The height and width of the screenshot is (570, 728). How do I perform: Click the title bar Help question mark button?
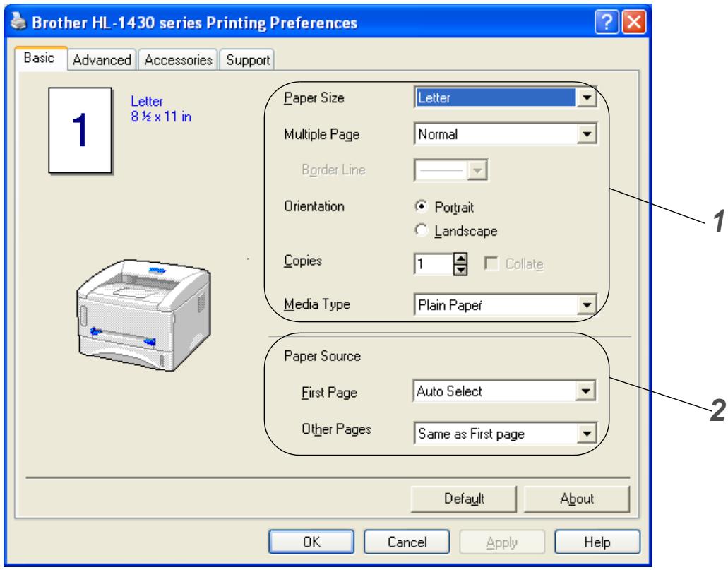coord(607,22)
